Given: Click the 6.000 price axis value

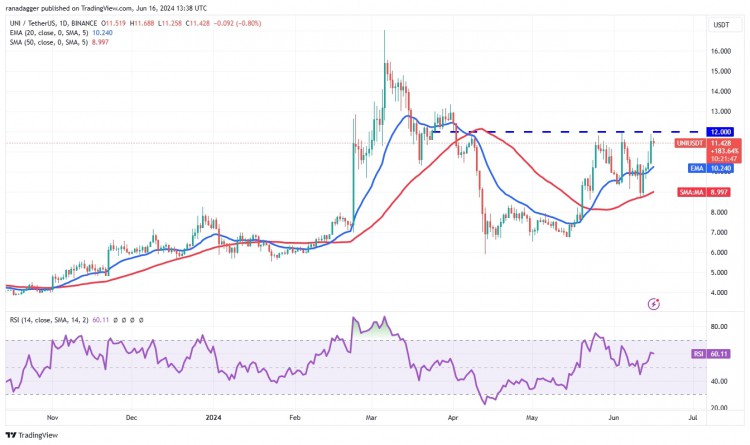Looking at the screenshot, I should [722, 252].
